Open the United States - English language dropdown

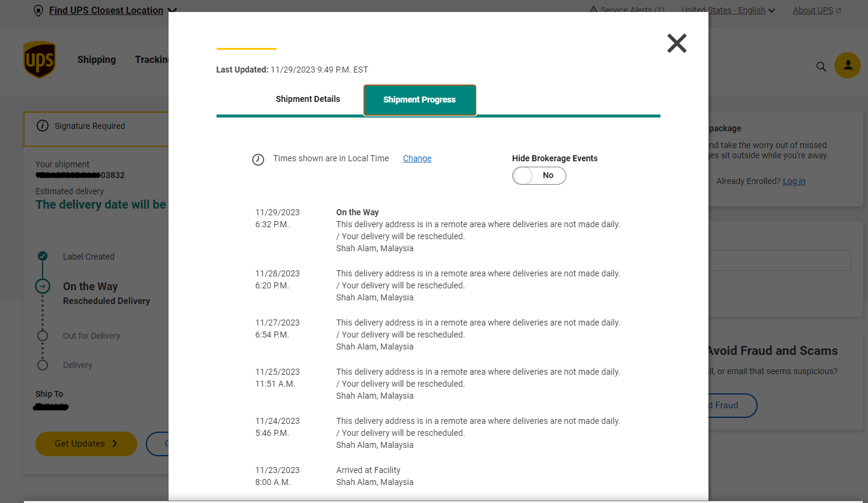click(728, 10)
